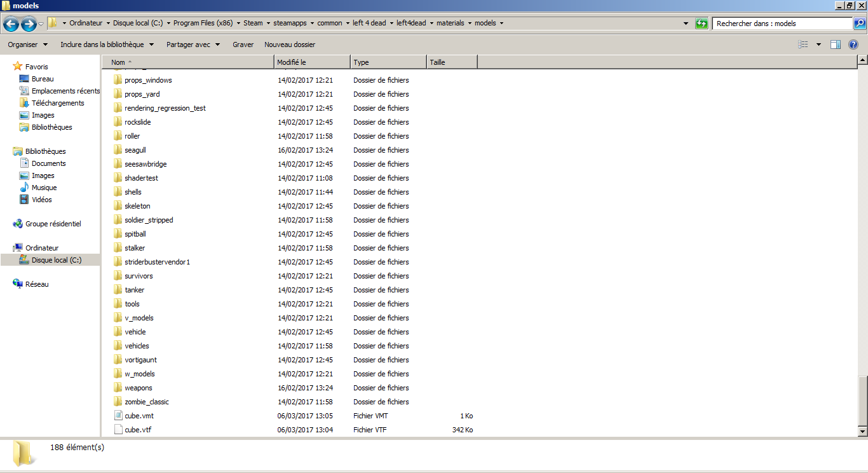Select Ordinateur in navigation pane
Screen dimensions: 868x473
[42, 248]
